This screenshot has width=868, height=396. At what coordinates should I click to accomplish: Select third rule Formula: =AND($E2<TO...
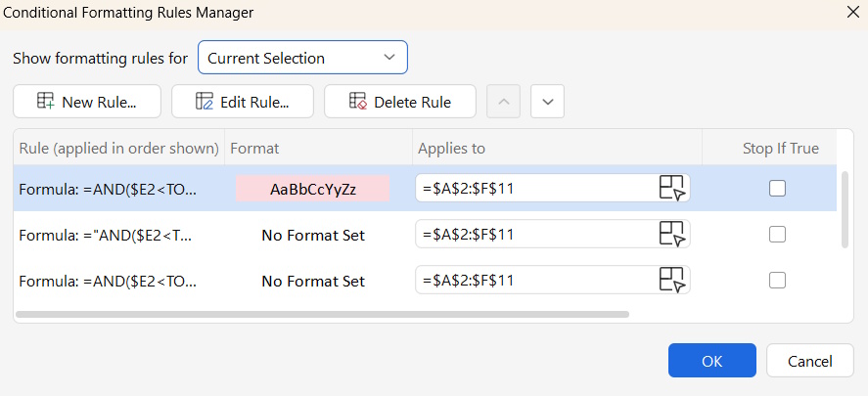(108, 281)
